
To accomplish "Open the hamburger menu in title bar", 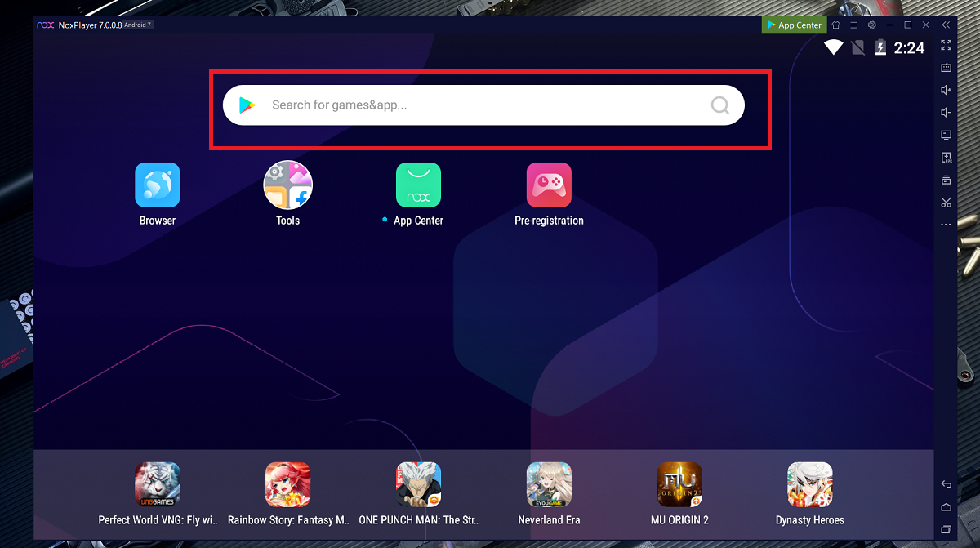I will click(853, 25).
